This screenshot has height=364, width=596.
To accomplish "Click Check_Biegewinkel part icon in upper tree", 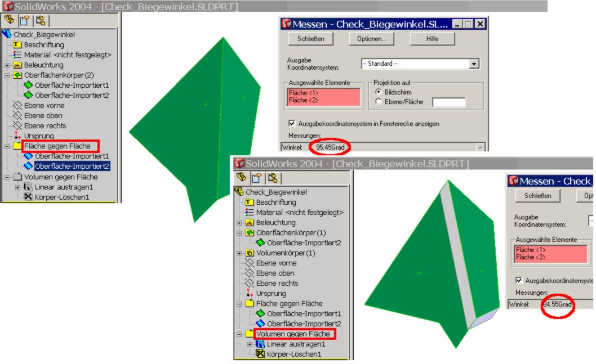I will (x=7, y=34).
